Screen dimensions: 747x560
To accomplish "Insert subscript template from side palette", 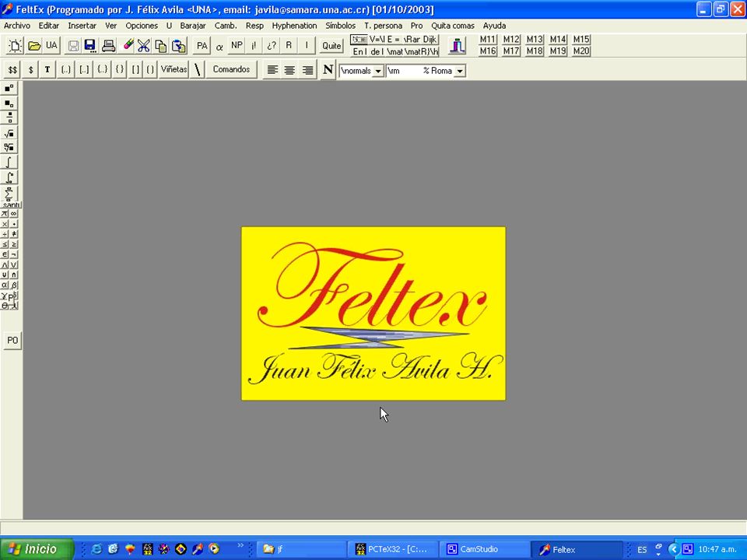I will [9, 103].
